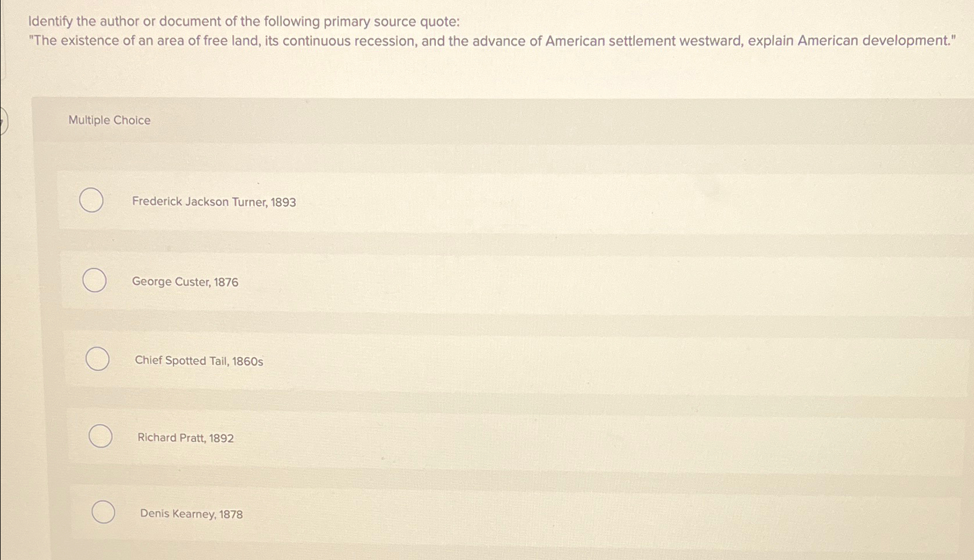The height and width of the screenshot is (560, 974).
Task: Select the Denis Kearney, 1878 radio button
Action: (x=104, y=513)
